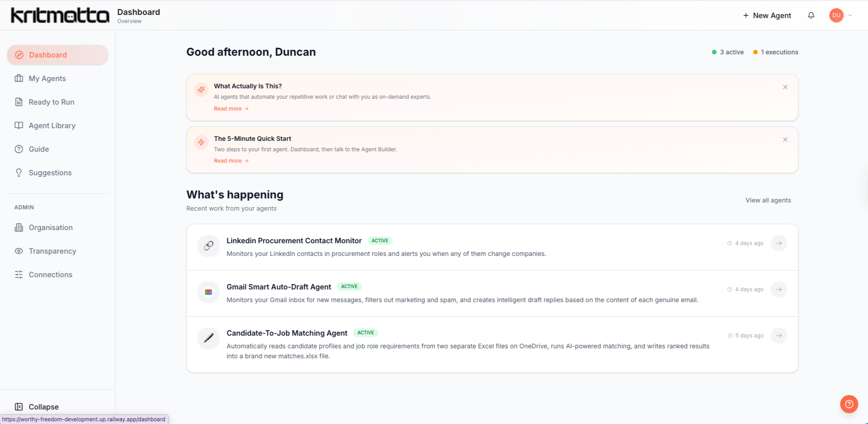The width and height of the screenshot is (868, 424).
Task: Click View all agents link
Action: coord(768,200)
